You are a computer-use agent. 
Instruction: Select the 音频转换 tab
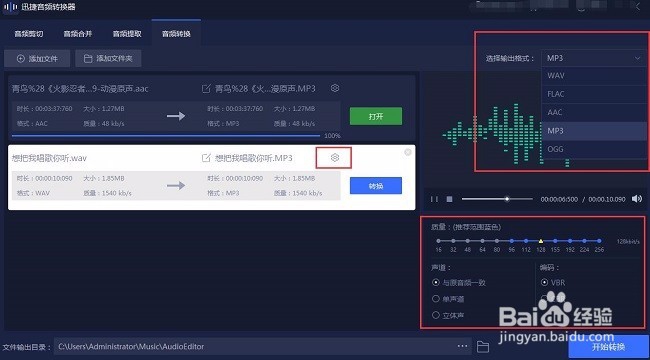pos(176,33)
